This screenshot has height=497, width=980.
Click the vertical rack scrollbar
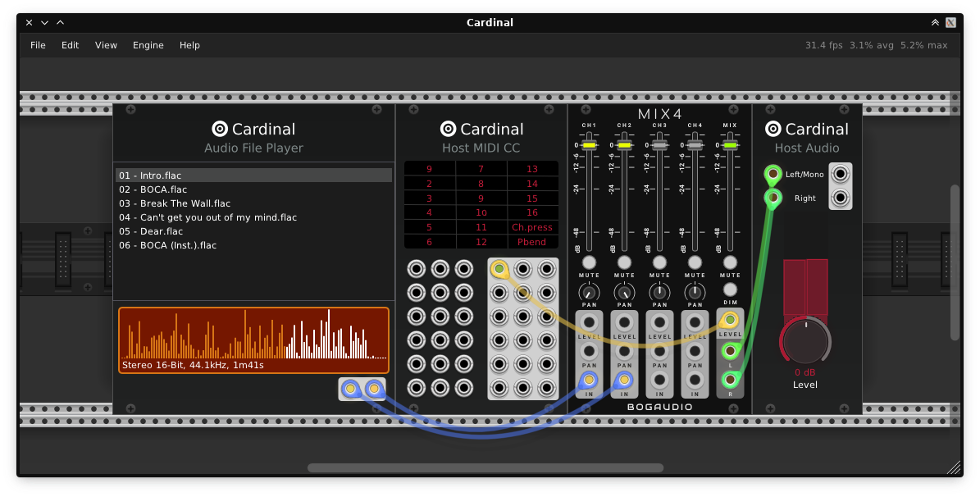coord(955,262)
